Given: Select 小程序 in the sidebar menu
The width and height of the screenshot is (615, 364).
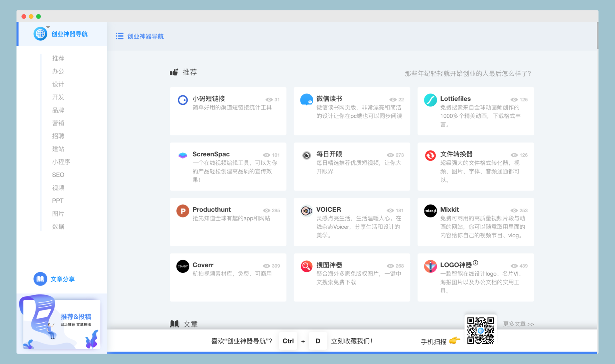Looking at the screenshot, I should (61, 162).
